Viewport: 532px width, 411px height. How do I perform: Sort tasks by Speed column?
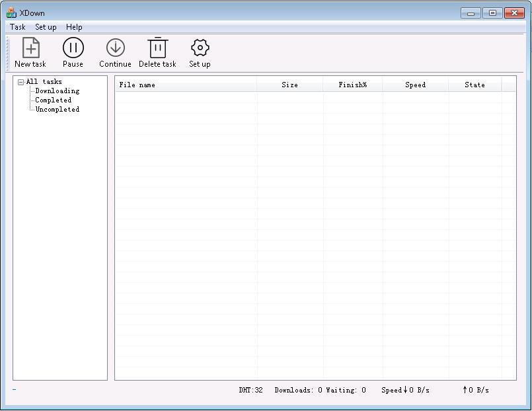point(415,85)
